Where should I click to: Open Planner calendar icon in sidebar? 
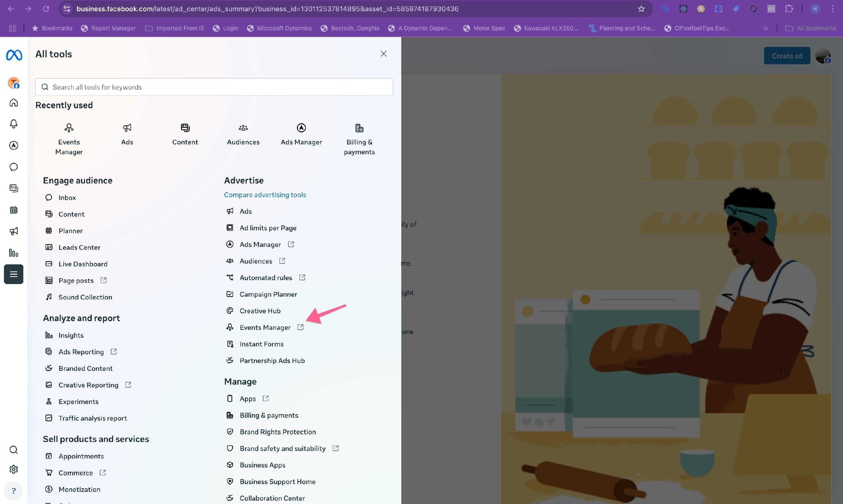[x=13, y=210]
